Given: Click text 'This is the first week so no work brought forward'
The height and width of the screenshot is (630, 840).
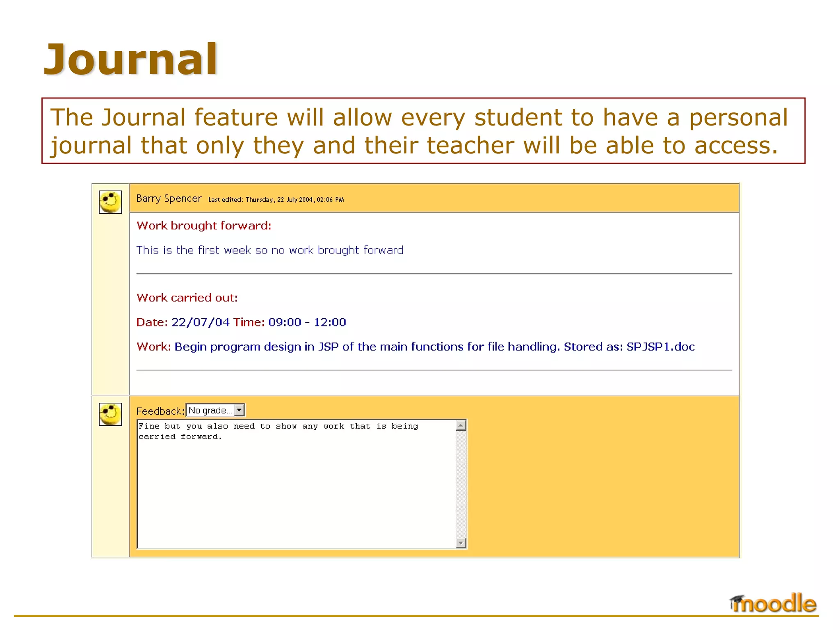Looking at the screenshot, I should click(x=270, y=250).
